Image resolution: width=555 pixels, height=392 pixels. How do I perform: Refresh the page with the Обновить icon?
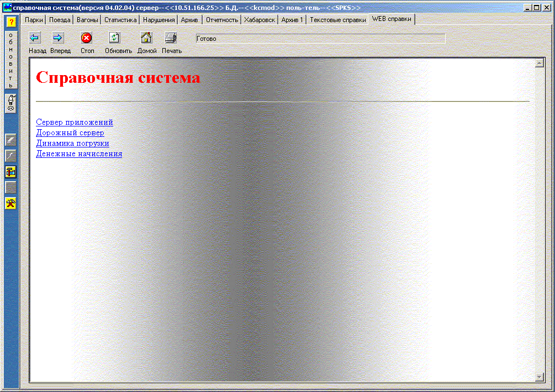click(x=114, y=38)
